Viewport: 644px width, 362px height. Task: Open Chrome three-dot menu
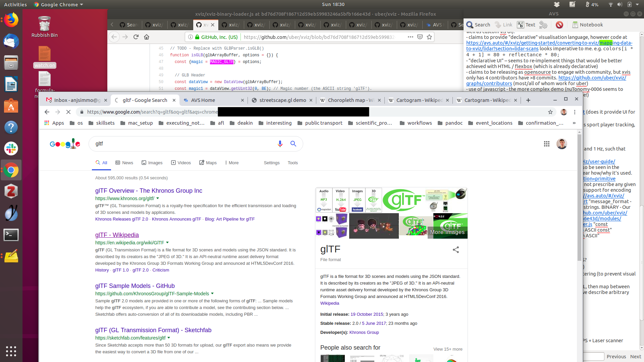click(575, 112)
